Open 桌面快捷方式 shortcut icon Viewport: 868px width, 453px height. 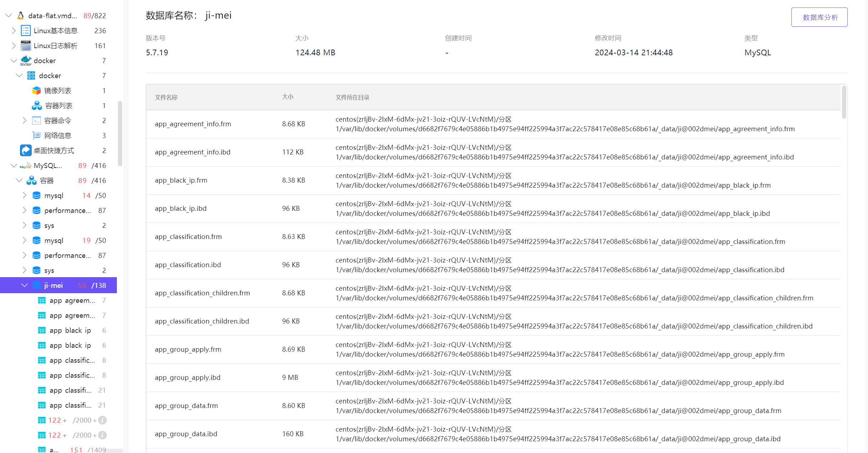26,151
